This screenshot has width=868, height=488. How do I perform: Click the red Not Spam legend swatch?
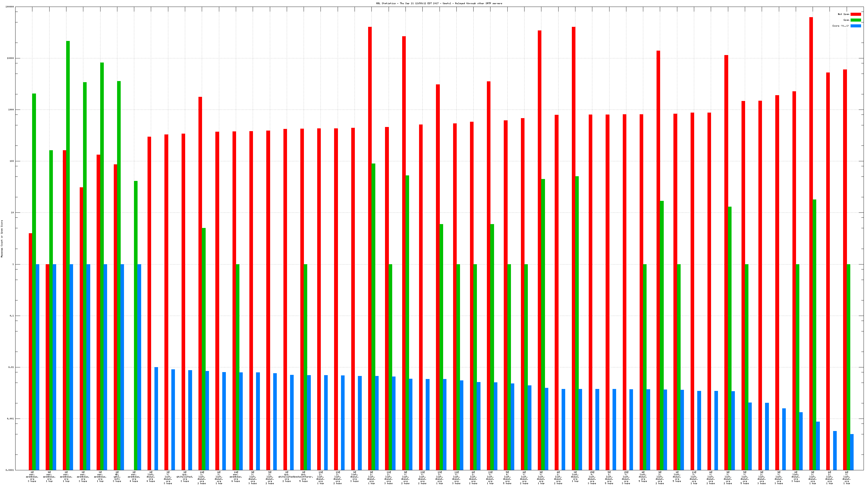click(x=856, y=14)
